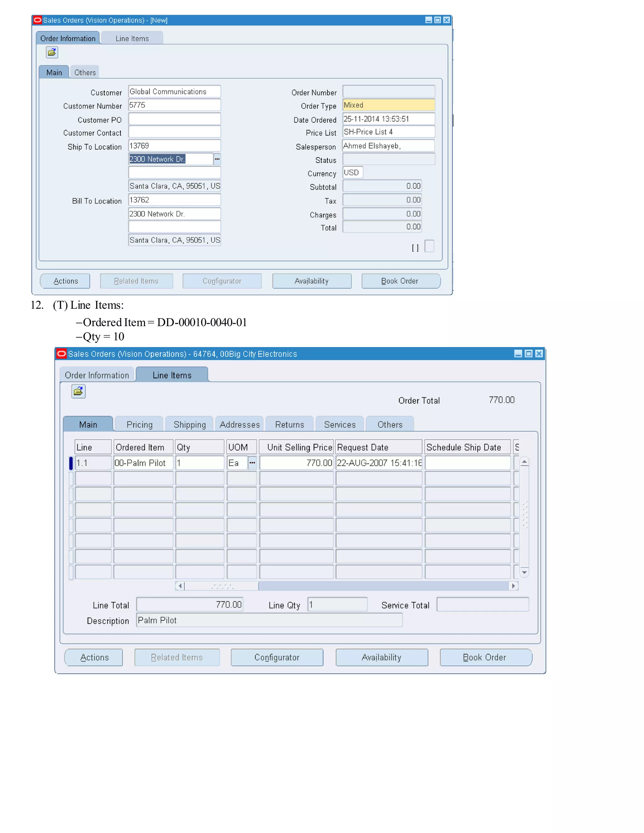Click the folder icon in the lower Sales Orders window
Viewport: 644px width, 833px height.
[78, 391]
